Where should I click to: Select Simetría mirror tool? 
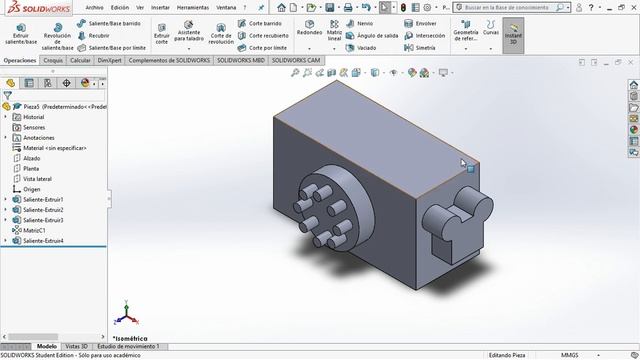[420, 48]
